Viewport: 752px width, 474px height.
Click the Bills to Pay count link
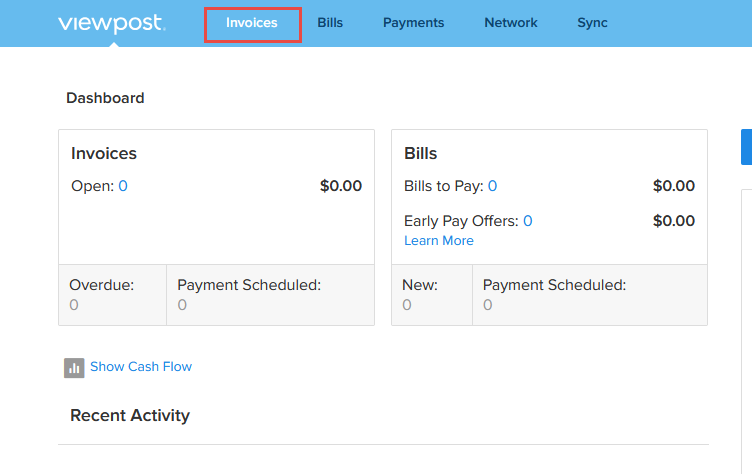493,186
